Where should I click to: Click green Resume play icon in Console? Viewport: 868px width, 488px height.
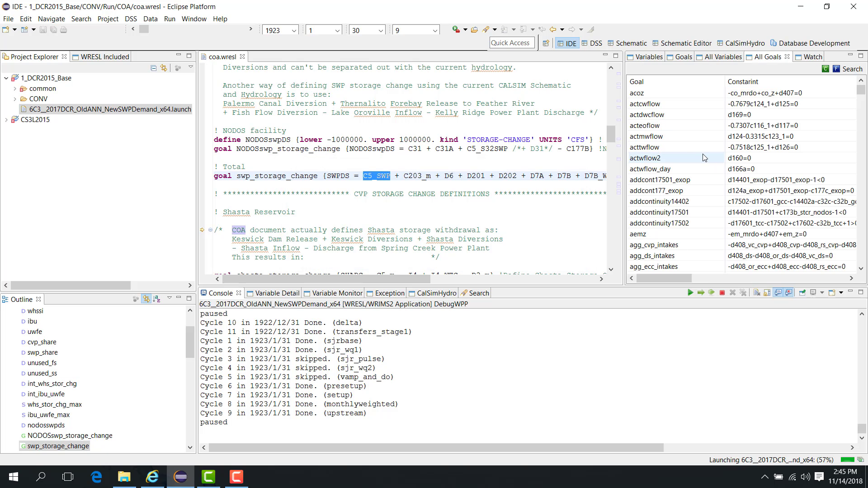(x=690, y=293)
